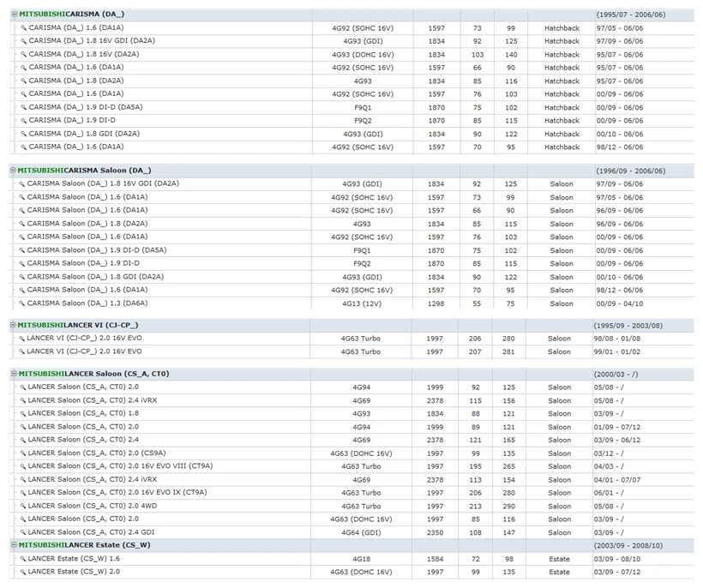Collapse the LANCER Saloon (CS_A, CT0) group
This screenshot has width=703, height=588.
(14, 374)
